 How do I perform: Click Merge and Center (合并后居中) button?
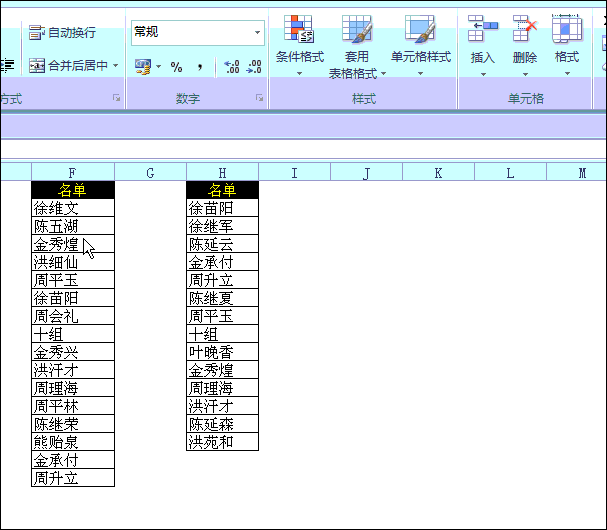69,65
